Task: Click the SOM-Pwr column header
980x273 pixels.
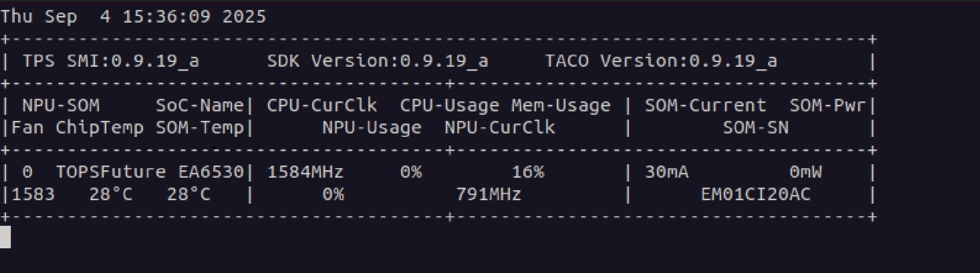Action: point(827,106)
